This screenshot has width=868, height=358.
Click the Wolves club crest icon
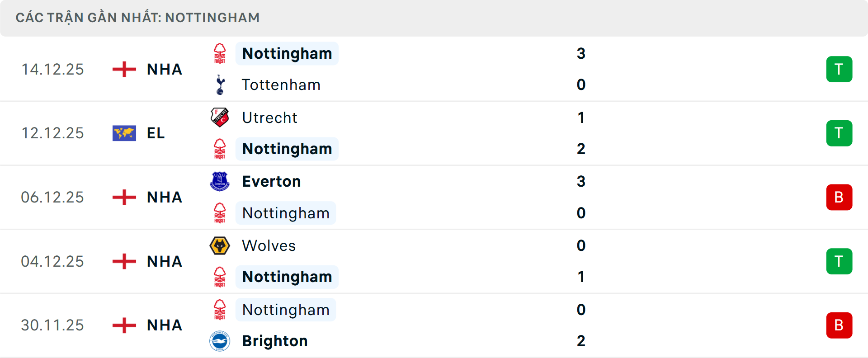click(x=220, y=245)
